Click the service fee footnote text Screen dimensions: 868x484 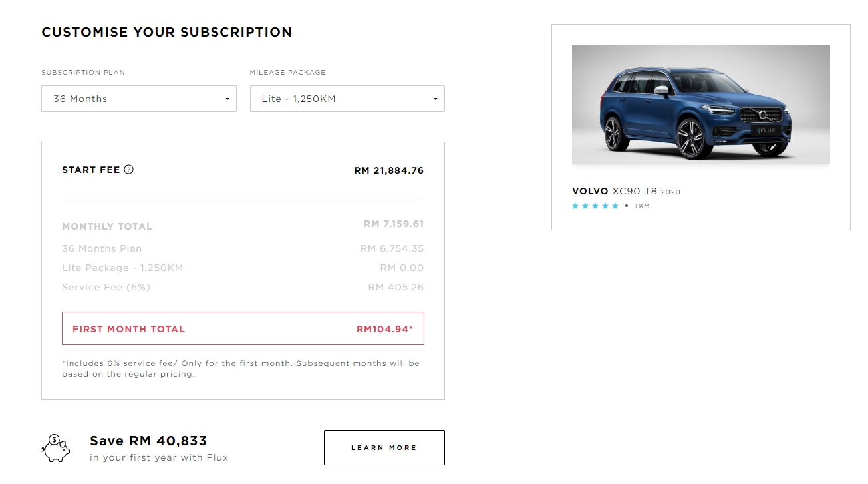pos(241,369)
